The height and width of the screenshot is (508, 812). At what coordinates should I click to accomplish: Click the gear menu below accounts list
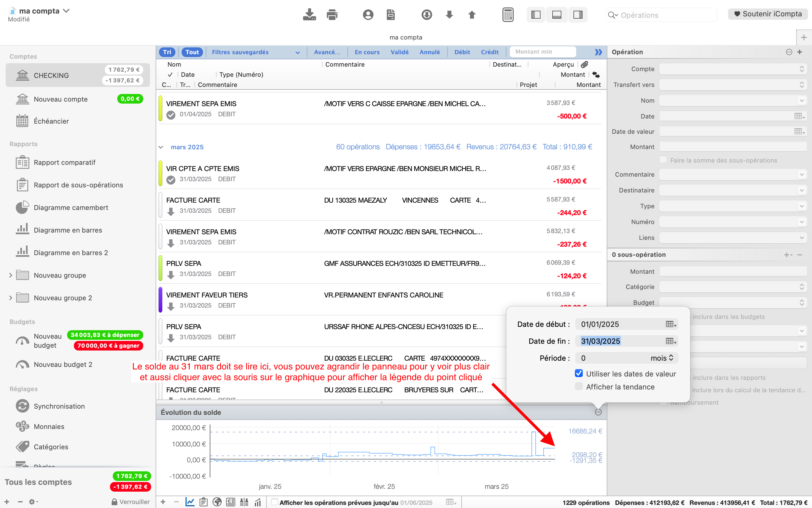(x=33, y=502)
